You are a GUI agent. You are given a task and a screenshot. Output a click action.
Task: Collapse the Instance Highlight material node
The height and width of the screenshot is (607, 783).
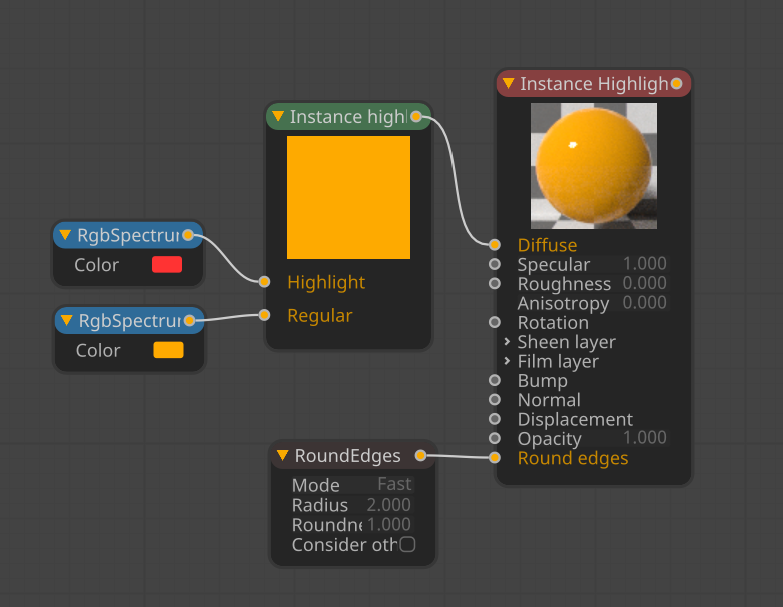[508, 84]
